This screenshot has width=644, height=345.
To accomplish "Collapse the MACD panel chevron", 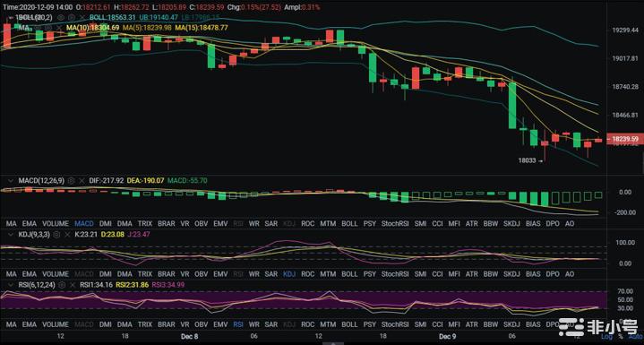I will pos(10,180).
